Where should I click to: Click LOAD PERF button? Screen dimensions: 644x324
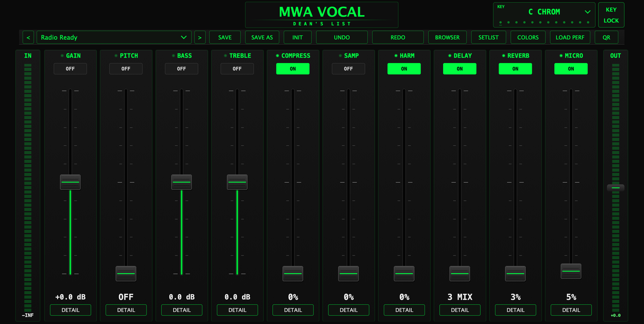click(x=570, y=37)
